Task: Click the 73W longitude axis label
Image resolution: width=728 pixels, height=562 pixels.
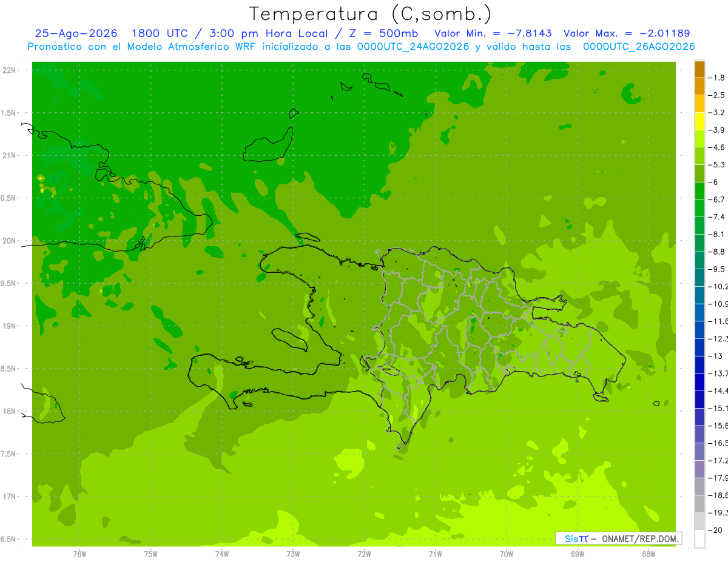Action: point(293,554)
